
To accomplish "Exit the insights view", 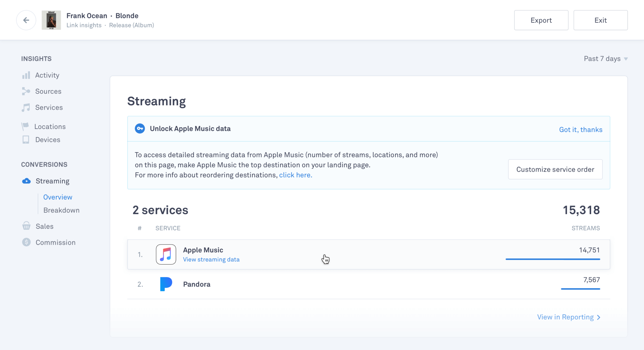I will pyautogui.click(x=601, y=20).
